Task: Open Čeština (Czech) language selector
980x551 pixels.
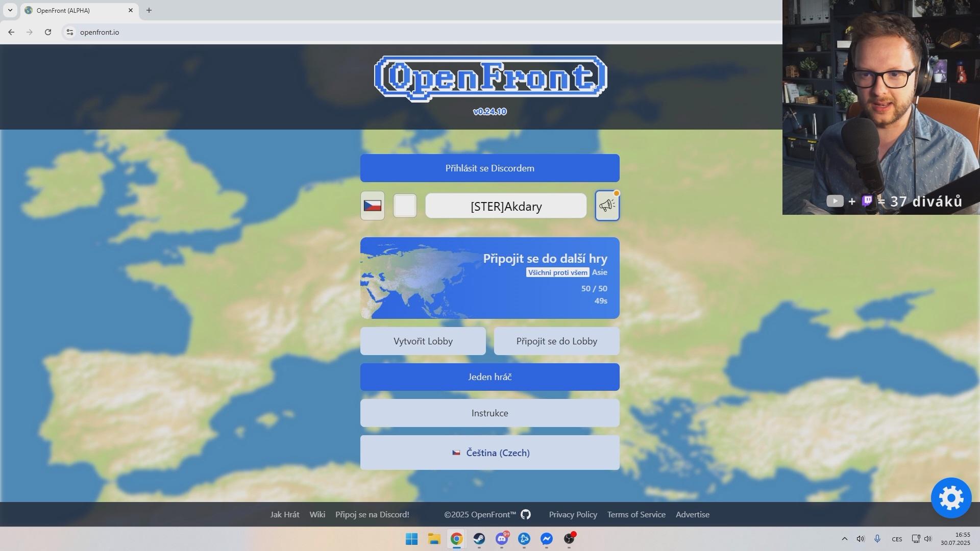Action: 489,453
